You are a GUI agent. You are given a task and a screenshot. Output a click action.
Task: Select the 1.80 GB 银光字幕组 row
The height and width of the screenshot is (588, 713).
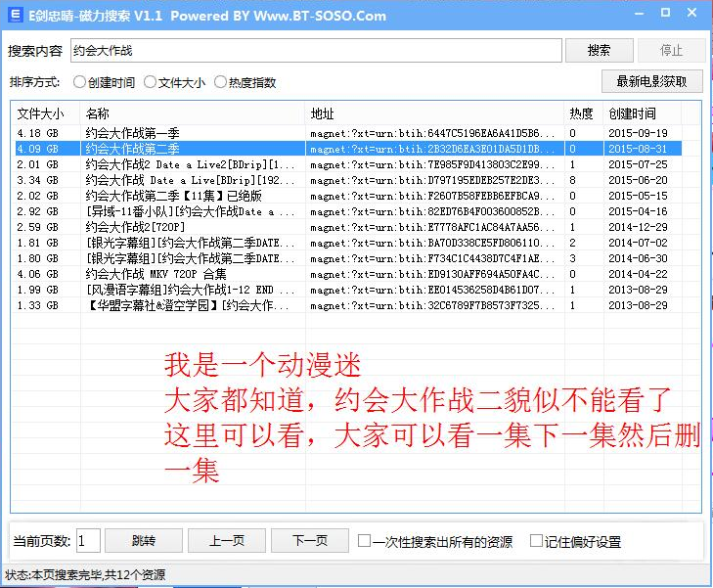pyautogui.click(x=348, y=258)
